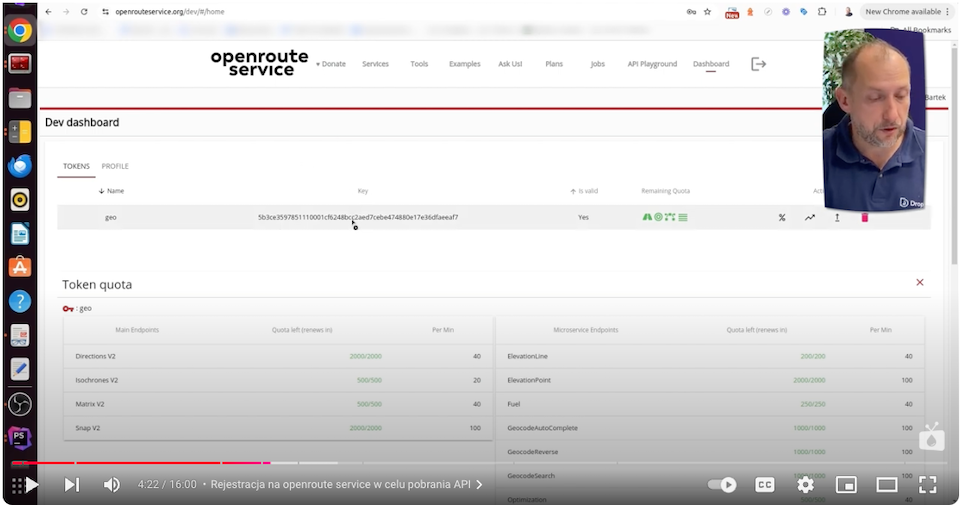960x505 pixels.
Task: Expand chapter title Rejestracja na openroute service
Action: 347,484
